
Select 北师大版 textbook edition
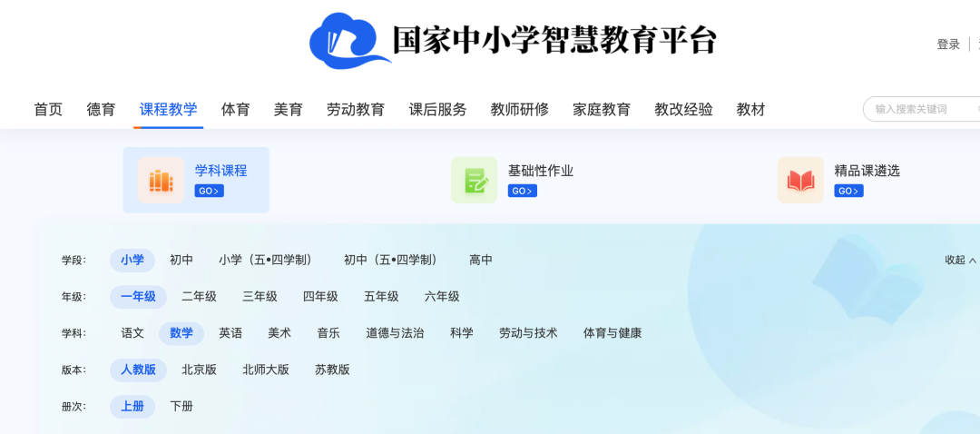(266, 370)
